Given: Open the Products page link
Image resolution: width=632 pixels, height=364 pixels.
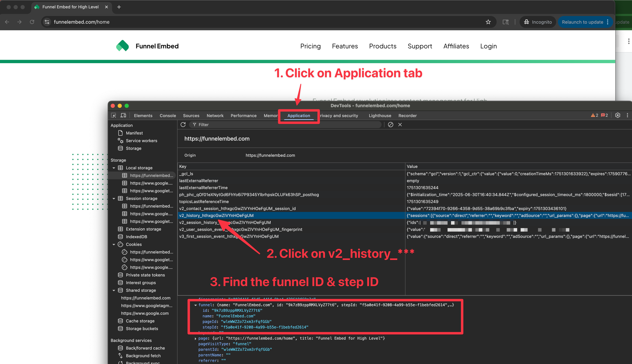Looking at the screenshot, I should click(x=383, y=46).
